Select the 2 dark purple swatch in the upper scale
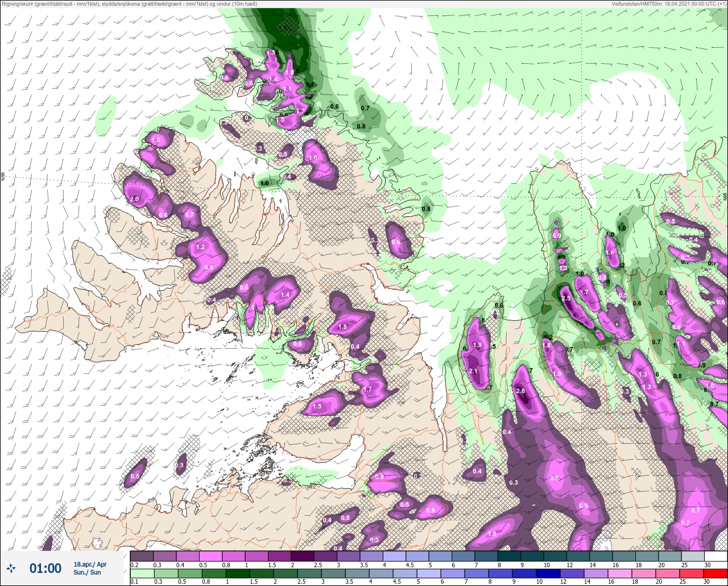 [303, 556]
